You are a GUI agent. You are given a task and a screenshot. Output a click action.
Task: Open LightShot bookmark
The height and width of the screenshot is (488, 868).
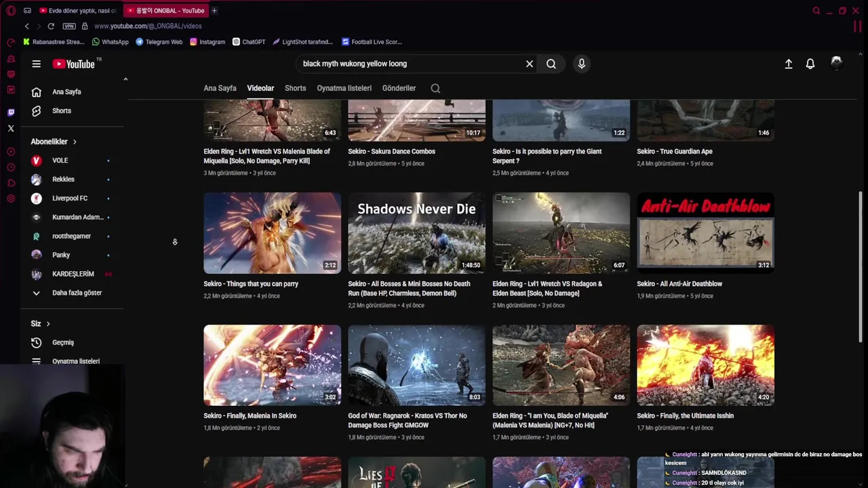point(302,42)
